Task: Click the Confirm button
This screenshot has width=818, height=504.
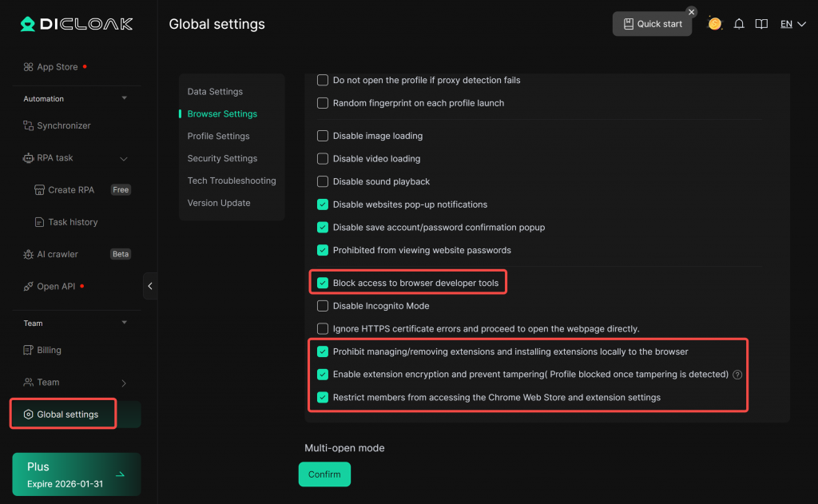Action: click(x=324, y=474)
